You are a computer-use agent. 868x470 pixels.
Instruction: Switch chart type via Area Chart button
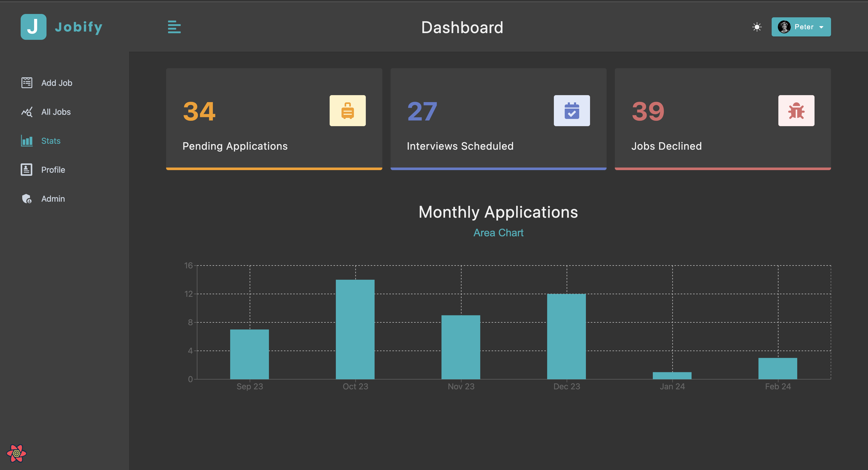pos(498,233)
